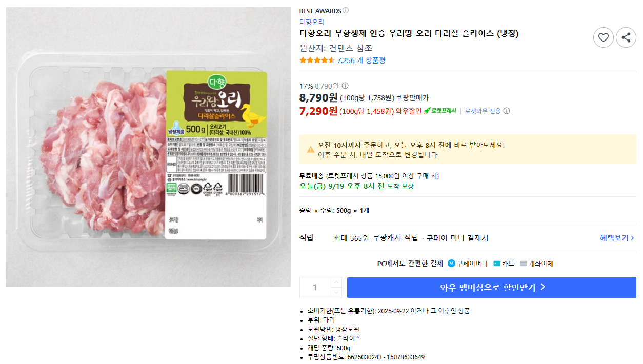Click the quantity input field

pos(315,288)
